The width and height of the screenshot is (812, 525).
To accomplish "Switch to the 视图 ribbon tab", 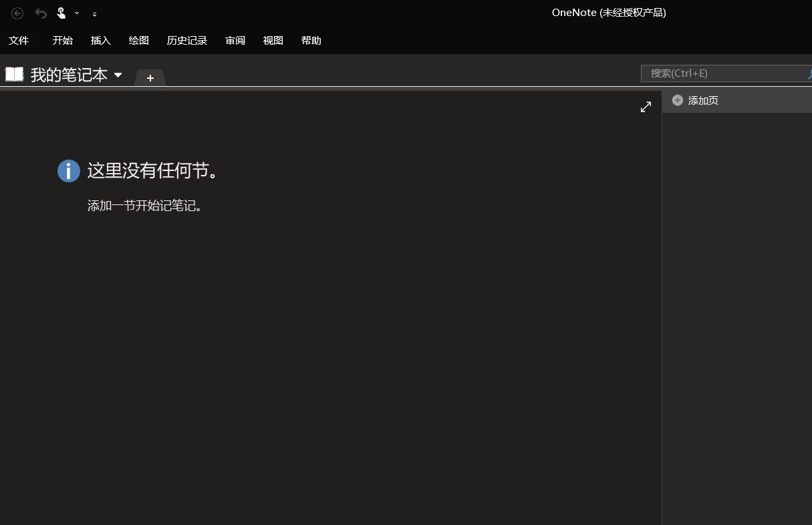I will pos(273,41).
